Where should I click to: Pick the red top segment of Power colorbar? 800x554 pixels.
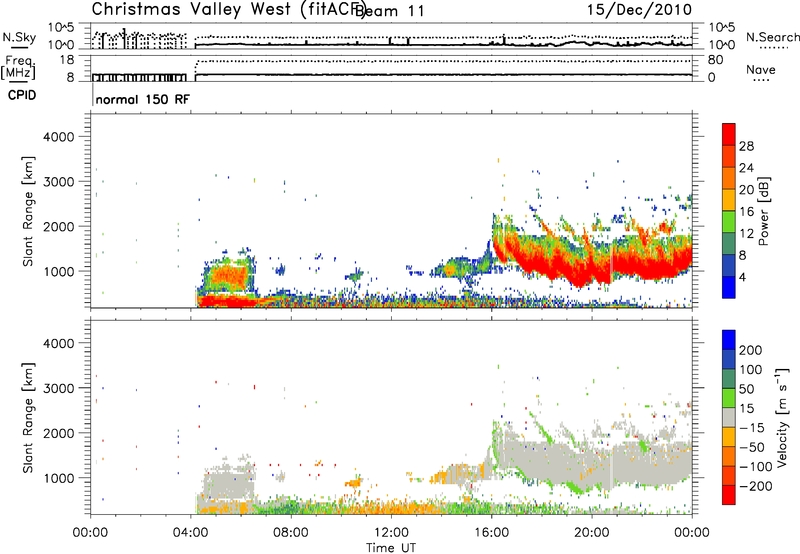729,134
